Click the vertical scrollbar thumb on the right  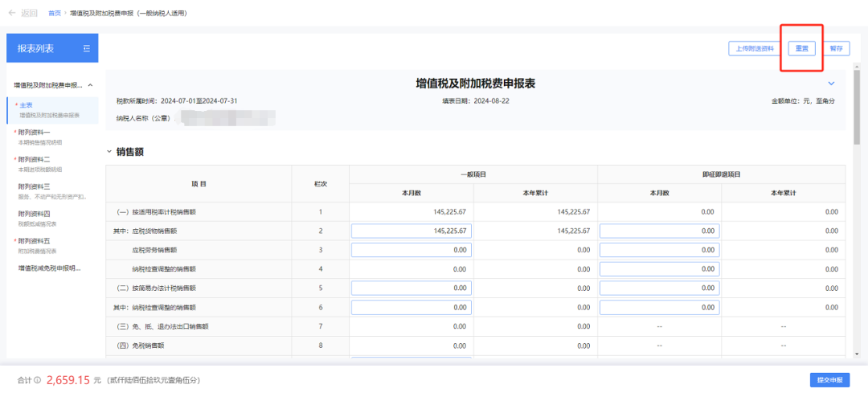pyautogui.click(x=857, y=108)
